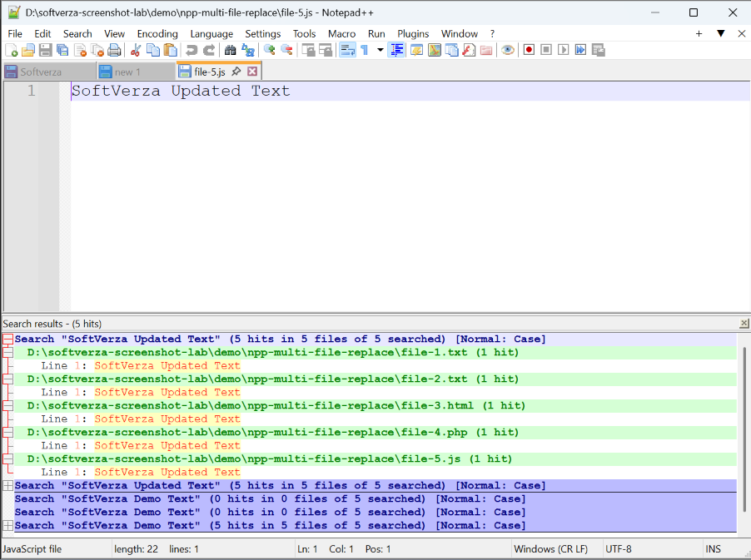The image size is (751, 560).
Task: Open the document list triangle in menu bar
Action: coord(720,33)
